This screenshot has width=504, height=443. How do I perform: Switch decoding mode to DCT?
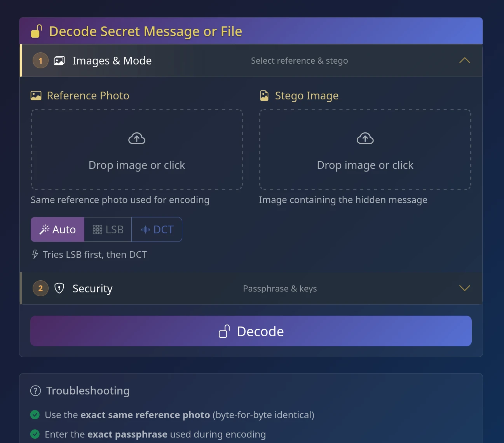click(x=157, y=229)
